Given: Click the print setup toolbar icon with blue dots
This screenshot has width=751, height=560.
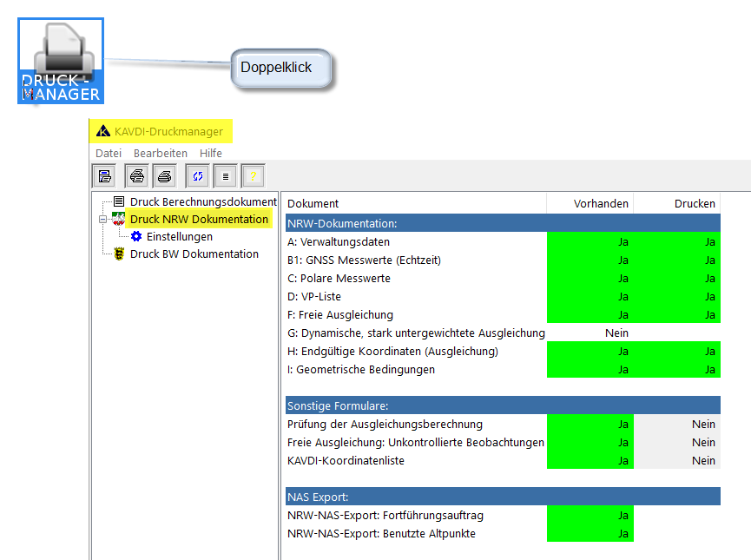Looking at the screenshot, I should pos(105,176).
